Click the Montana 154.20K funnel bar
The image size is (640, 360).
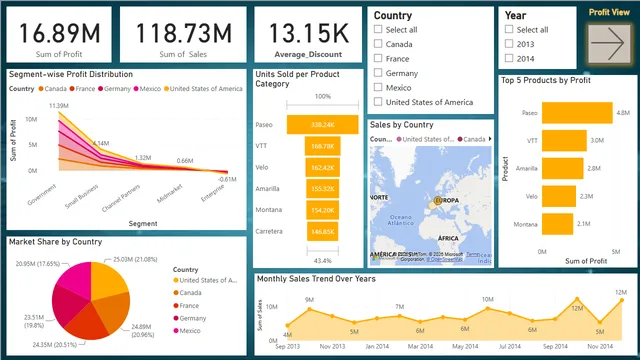click(x=322, y=210)
